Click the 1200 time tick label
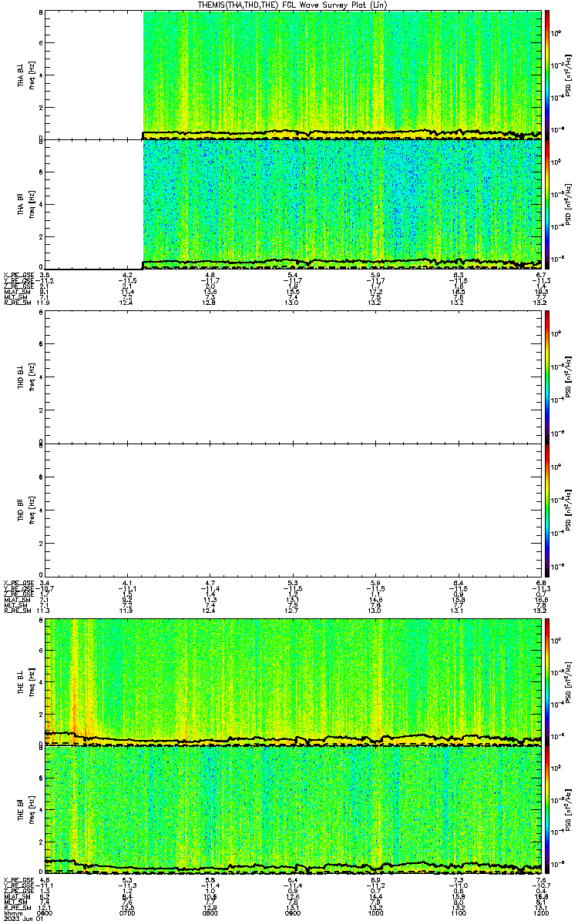Viewport: 578px width, 924px height. [540, 912]
